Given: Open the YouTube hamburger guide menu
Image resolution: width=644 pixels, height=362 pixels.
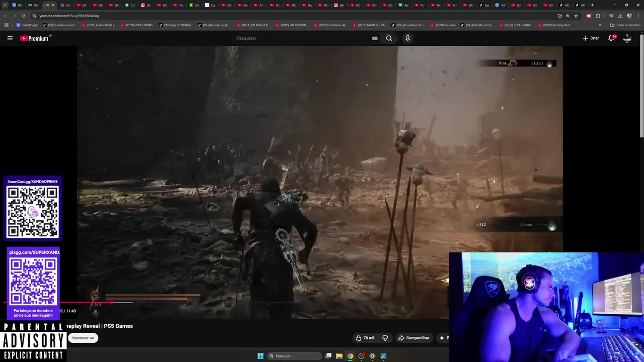Looking at the screenshot, I should tap(10, 38).
